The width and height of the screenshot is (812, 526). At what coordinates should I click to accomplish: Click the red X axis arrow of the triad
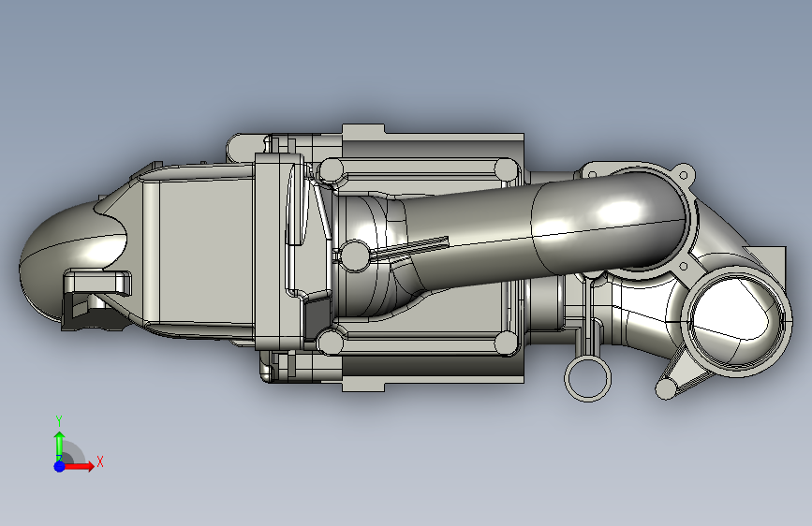pyautogui.click(x=79, y=466)
